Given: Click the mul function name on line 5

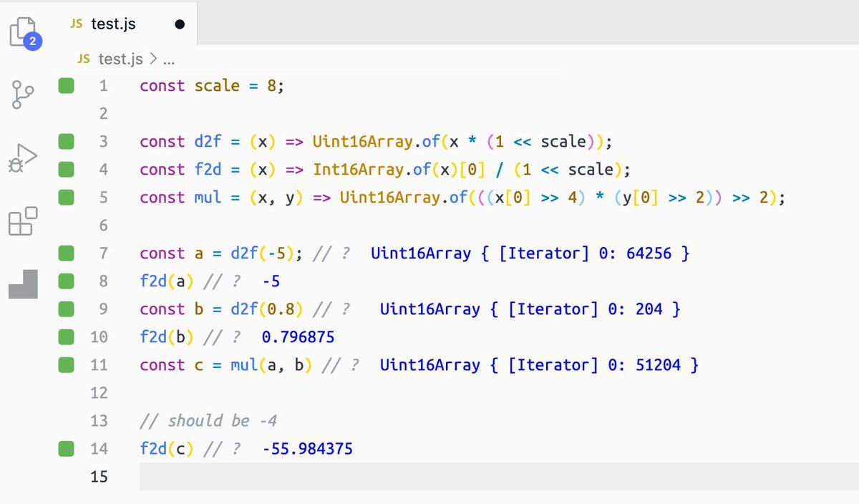Looking at the screenshot, I should pos(208,198).
